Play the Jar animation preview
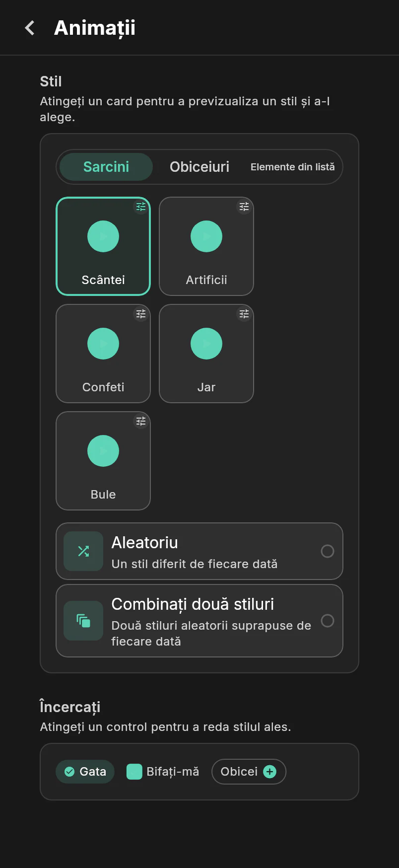Viewport: 399px width, 868px height. (x=206, y=344)
